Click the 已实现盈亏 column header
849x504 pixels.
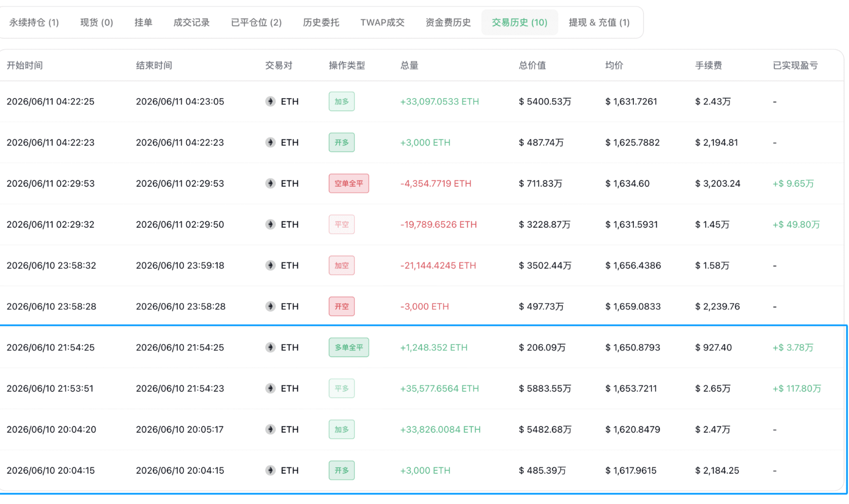795,65
